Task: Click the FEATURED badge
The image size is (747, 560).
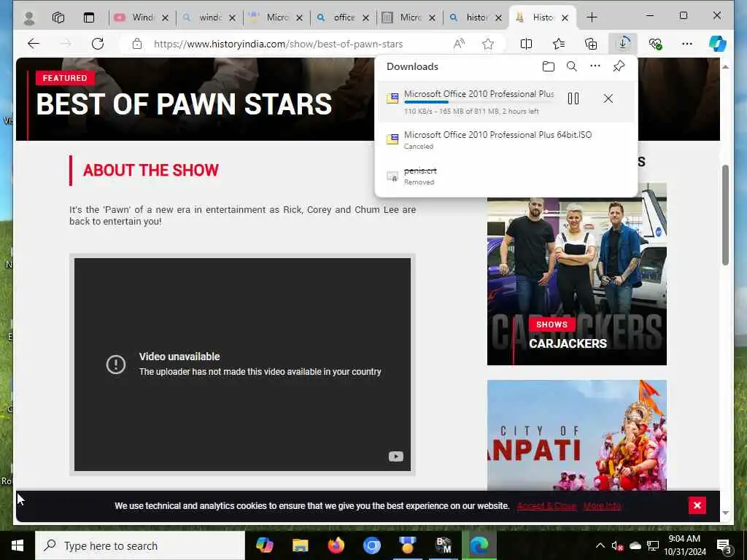Action: 65,78
